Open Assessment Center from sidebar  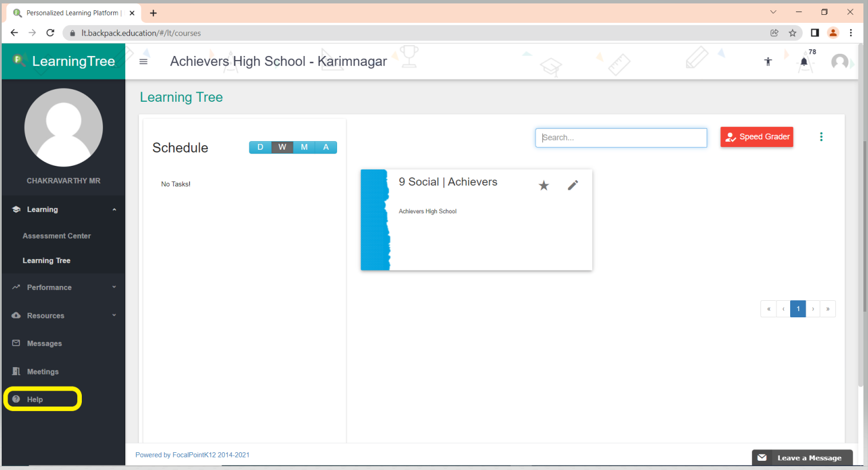click(57, 236)
